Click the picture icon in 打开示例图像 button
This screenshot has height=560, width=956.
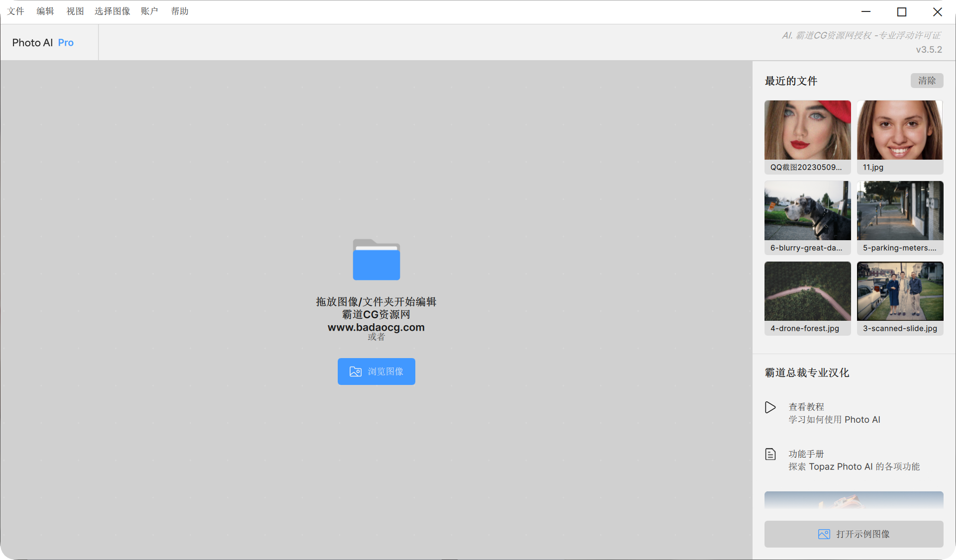(x=824, y=534)
